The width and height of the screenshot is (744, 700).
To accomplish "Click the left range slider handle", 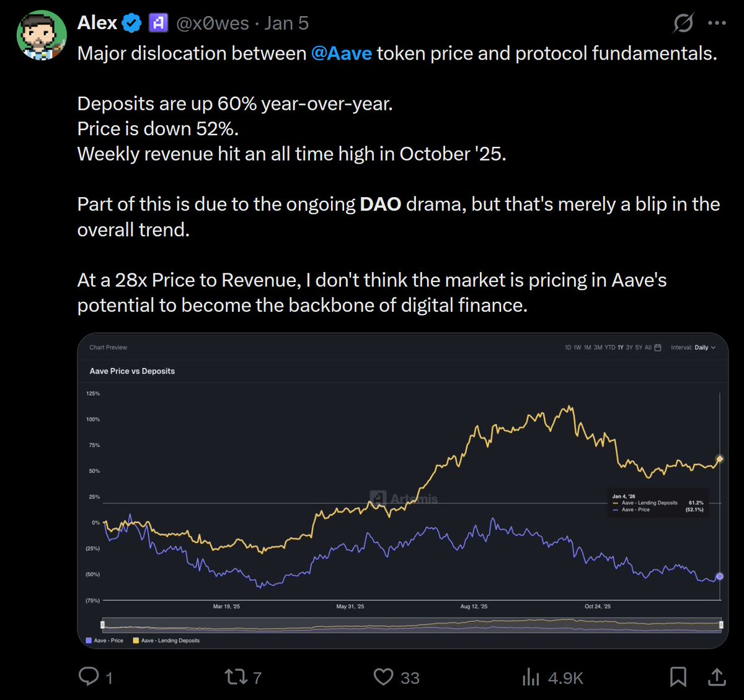I will (103, 624).
